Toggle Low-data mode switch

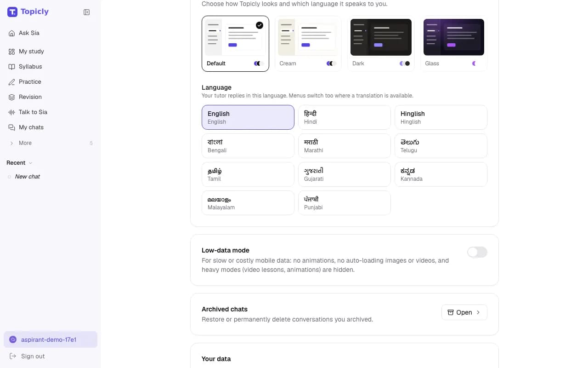(x=477, y=252)
